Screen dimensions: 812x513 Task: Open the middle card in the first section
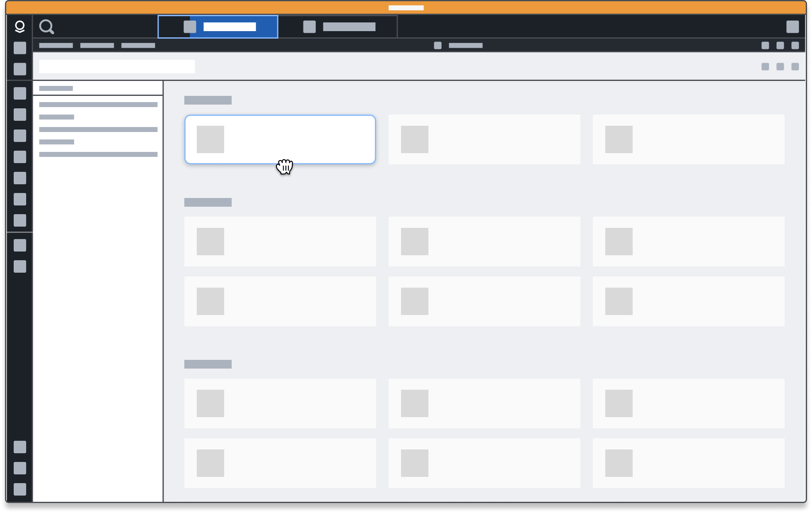(484, 139)
